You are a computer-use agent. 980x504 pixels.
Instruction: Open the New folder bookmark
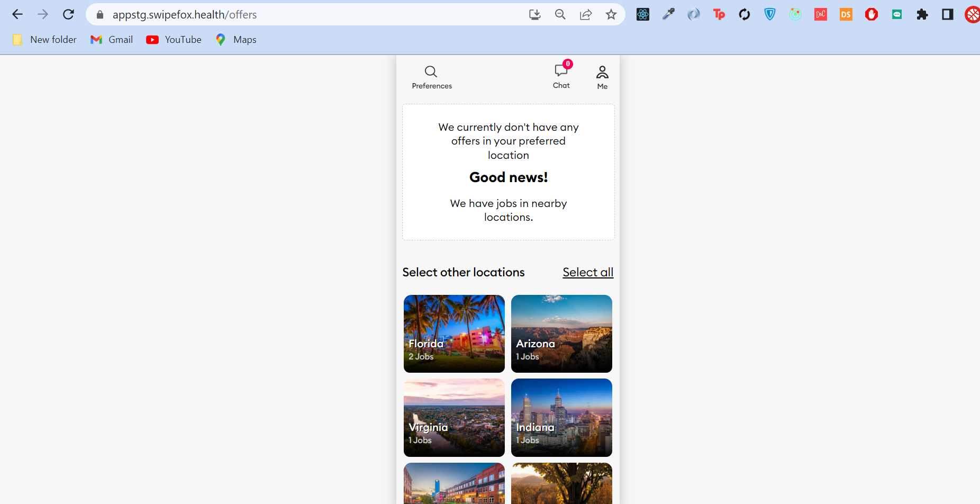pos(44,40)
